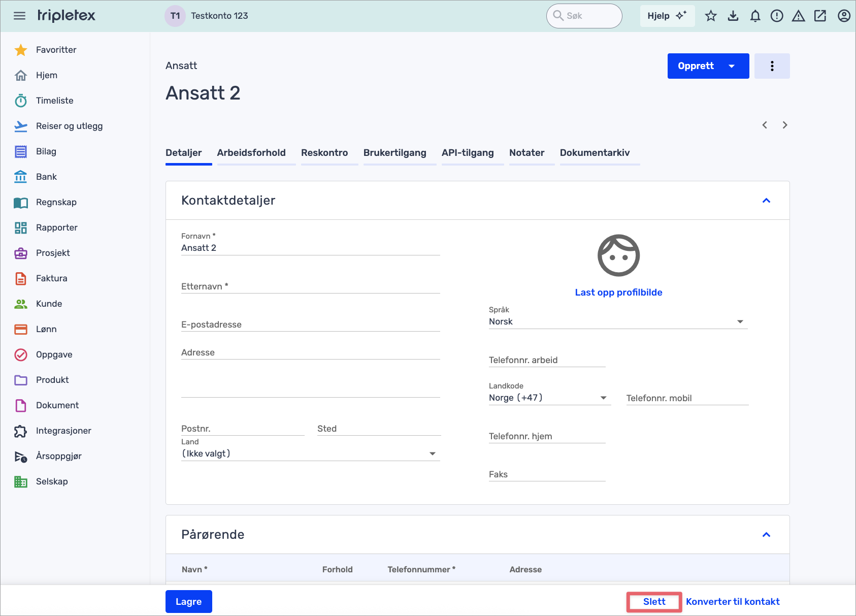Screen dimensions: 856x616
Task: Open notifications bell icon
Action: (x=755, y=16)
